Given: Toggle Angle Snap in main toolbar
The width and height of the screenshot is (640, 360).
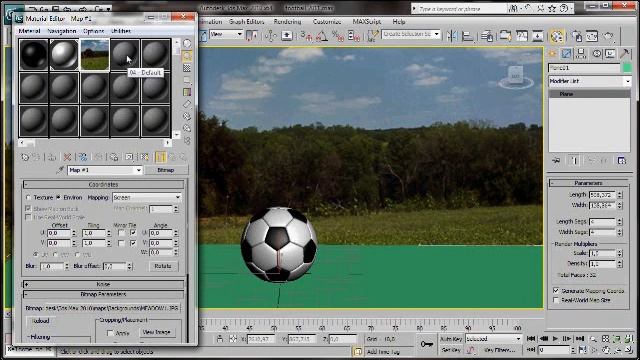Looking at the screenshot, I should pyautogui.click(x=322, y=36).
